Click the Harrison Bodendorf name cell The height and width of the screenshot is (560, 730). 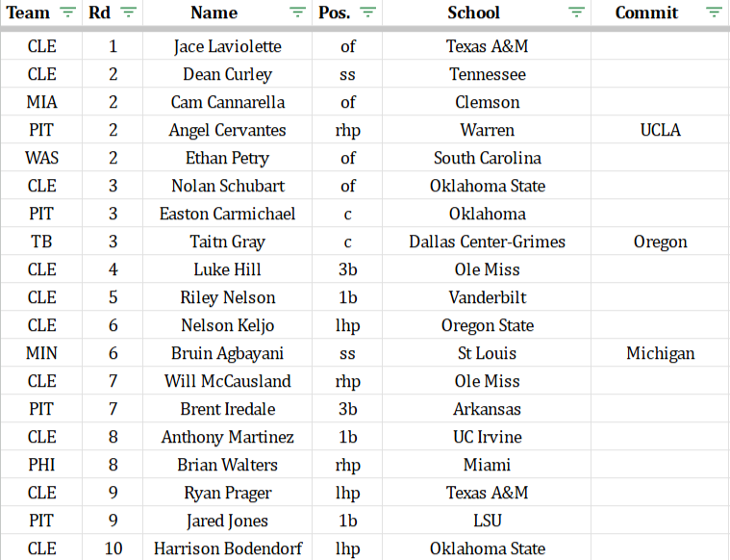pos(227,548)
